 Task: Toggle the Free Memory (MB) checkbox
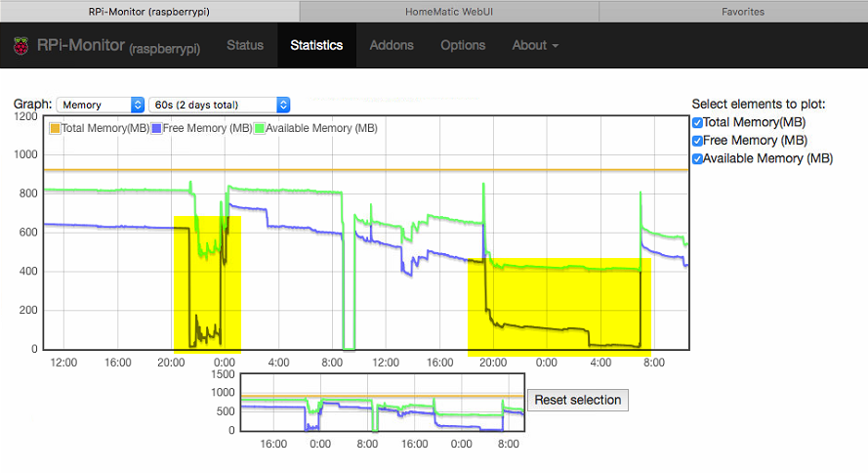click(x=697, y=141)
